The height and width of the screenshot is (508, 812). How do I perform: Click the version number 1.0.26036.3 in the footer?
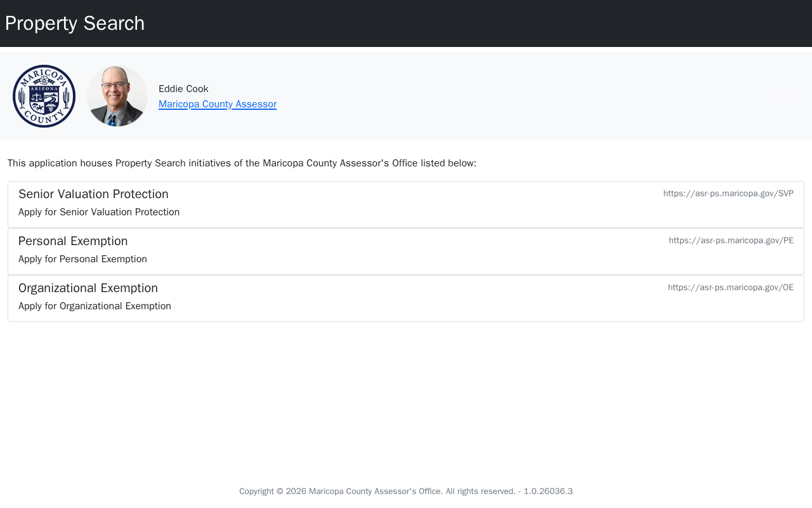coord(548,491)
